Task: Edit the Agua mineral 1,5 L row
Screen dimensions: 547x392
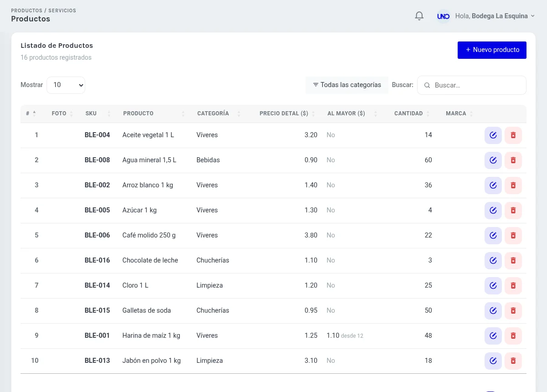Action: (493, 160)
